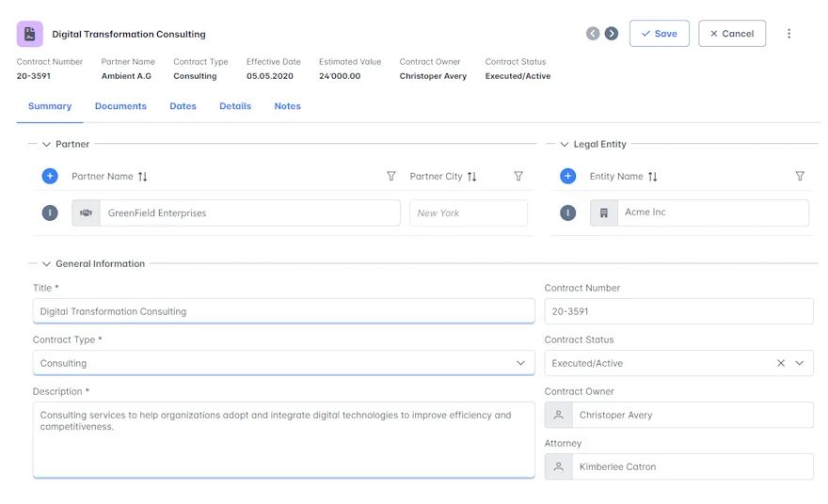Click person icon in Attorney field
This screenshot has width=828, height=504.
(x=558, y=467)
